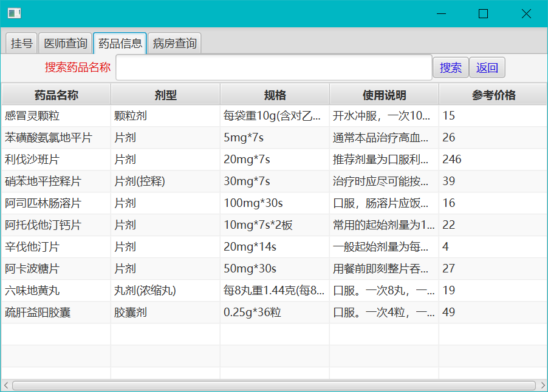Sort by 参考价格 column header

(493, 95)
